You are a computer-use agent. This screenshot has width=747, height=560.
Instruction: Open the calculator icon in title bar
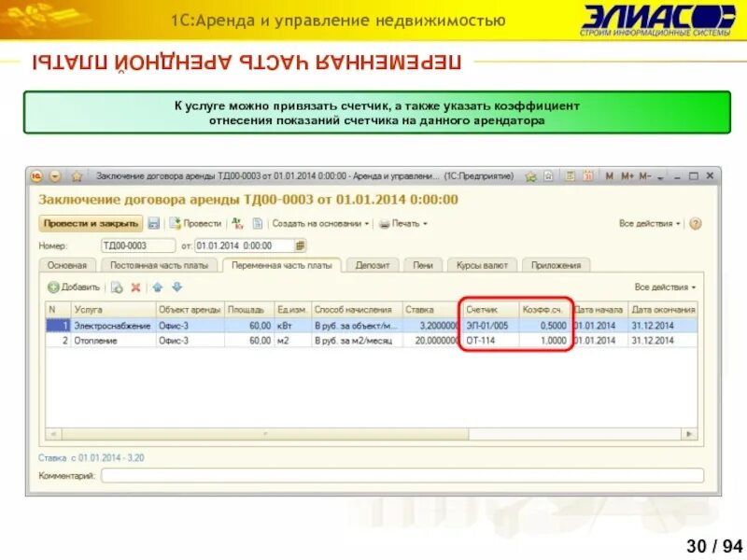click(x=570, y=175)
